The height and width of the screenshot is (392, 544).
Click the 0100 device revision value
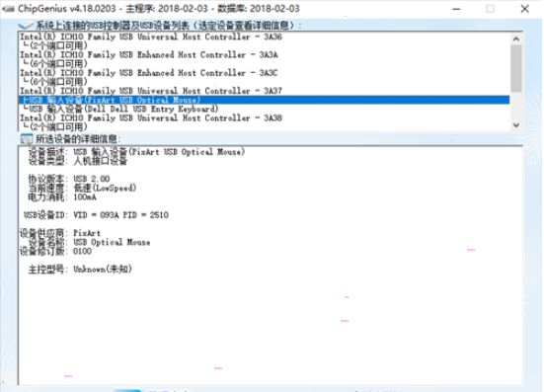pos(82,251)
